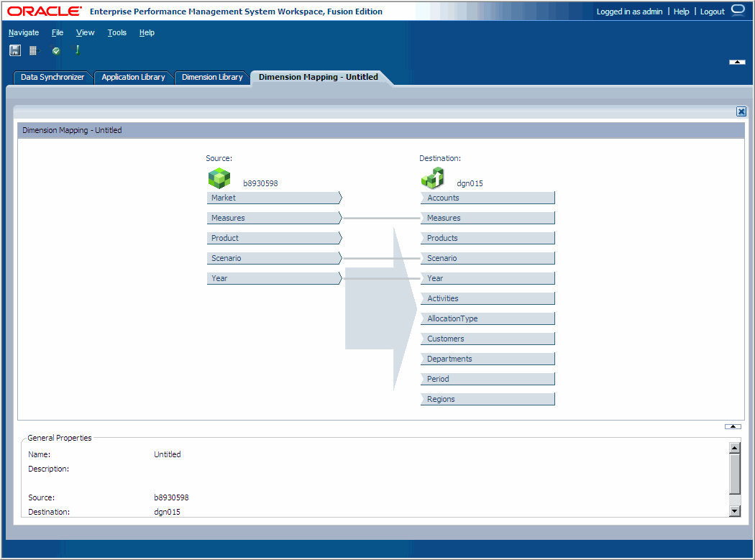Select the destination Scenario dimension
The width and height of the screenshot is (755, 560).
(x=488, y=259)
